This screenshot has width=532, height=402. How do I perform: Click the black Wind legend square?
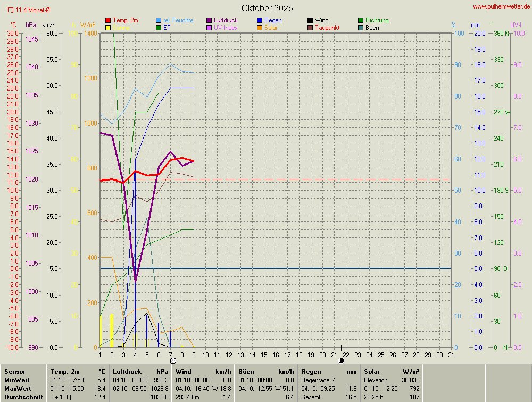pos(310,20)
